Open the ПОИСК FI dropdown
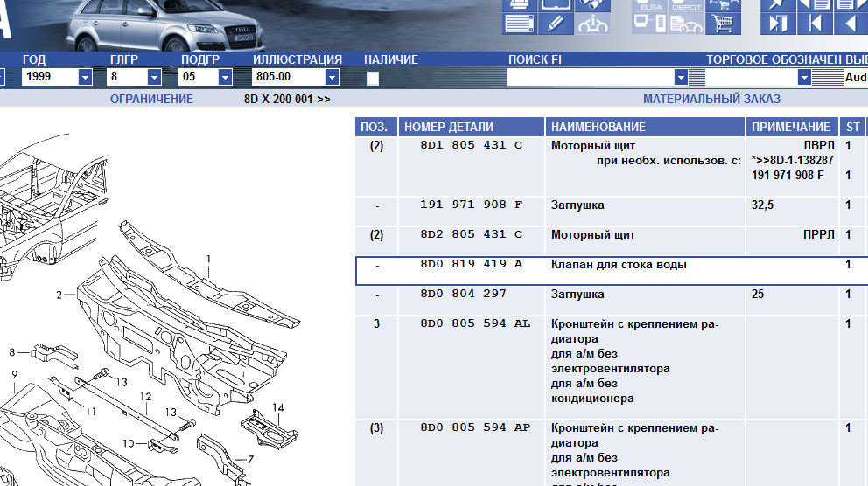 [681, 78]
